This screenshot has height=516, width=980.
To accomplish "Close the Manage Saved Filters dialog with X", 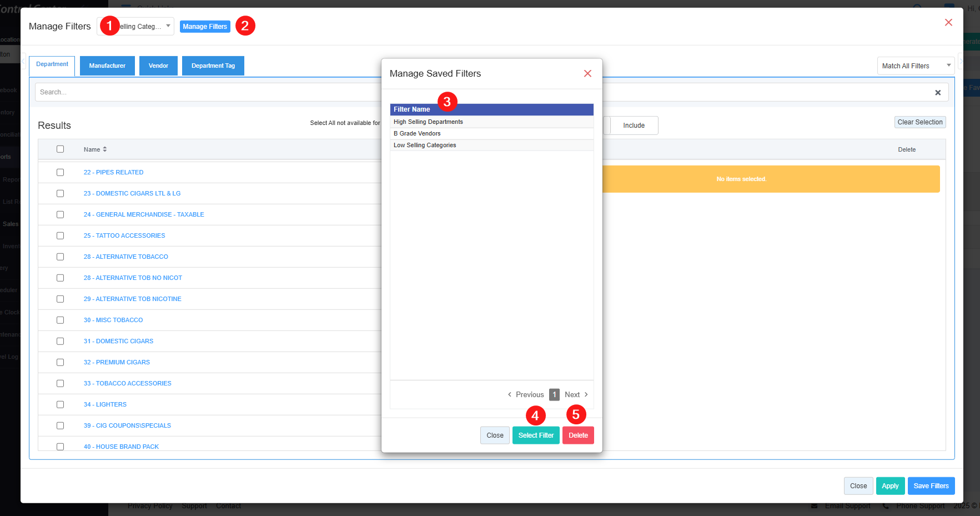I will tap(587, 73).
